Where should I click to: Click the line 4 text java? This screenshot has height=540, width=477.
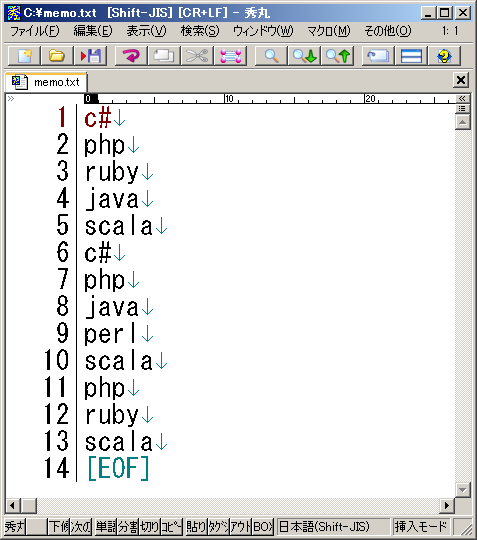click(x=112, y=199)
